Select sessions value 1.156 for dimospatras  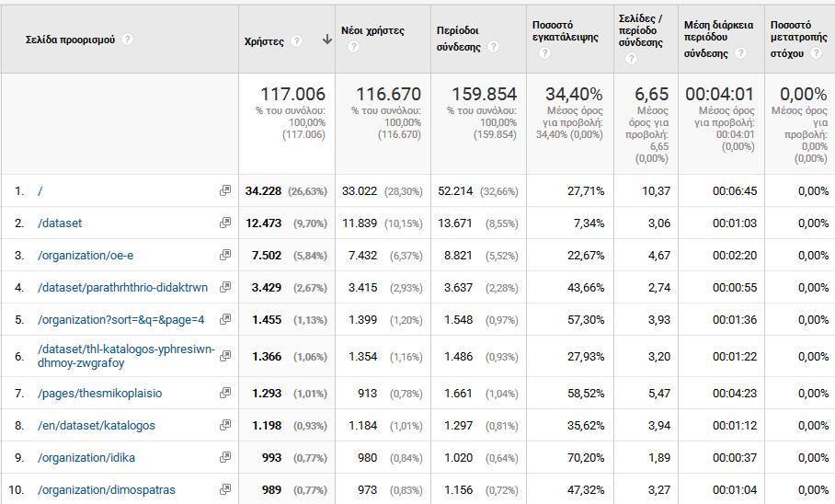click(x=458, y=489)
